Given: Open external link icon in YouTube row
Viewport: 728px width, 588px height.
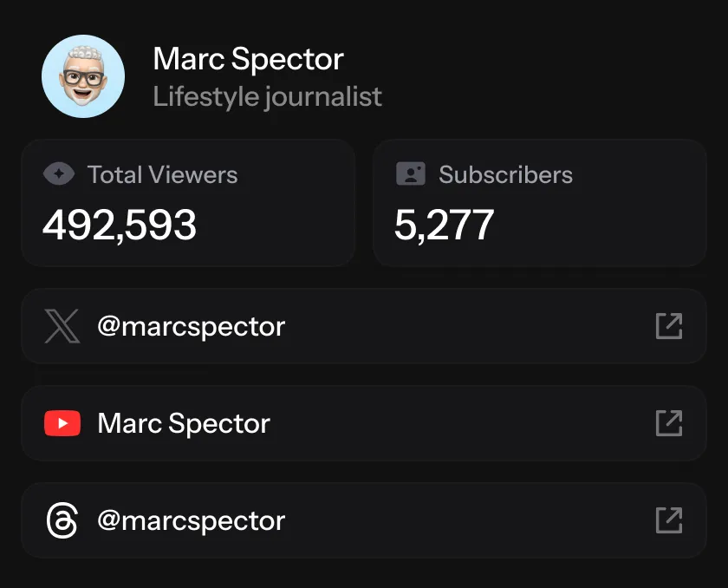Looking at the screenshot, I should 668,423.
